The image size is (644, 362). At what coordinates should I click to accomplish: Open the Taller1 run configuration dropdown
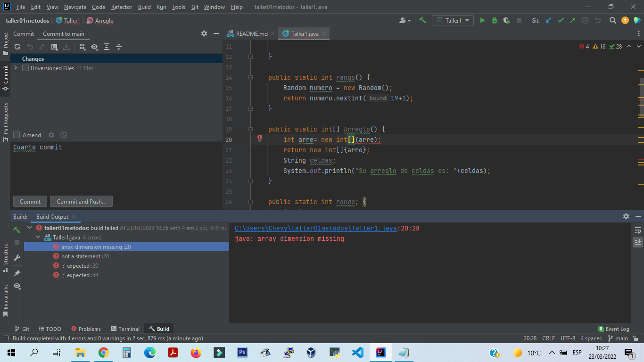(x=453, y=20)
